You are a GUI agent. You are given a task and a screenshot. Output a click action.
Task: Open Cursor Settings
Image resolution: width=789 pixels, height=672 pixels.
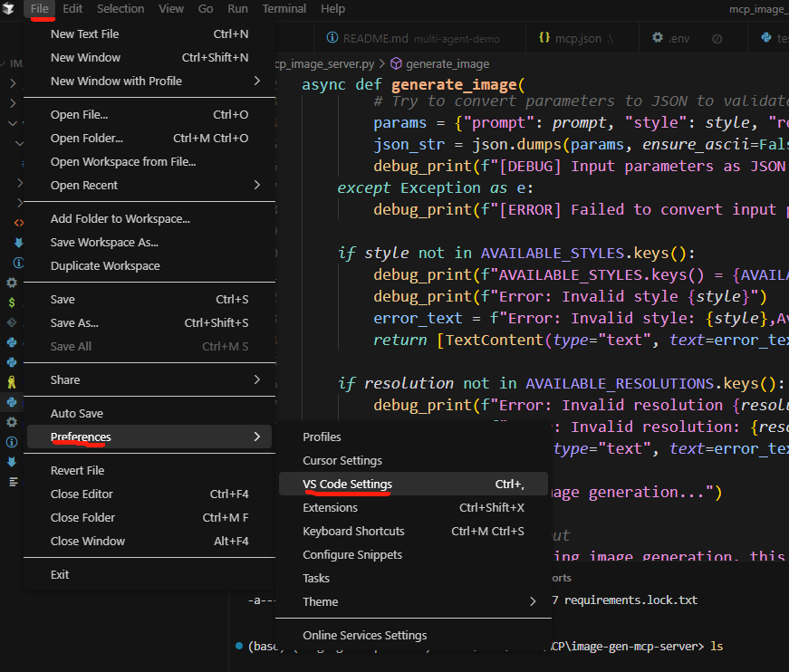[414, 461]
